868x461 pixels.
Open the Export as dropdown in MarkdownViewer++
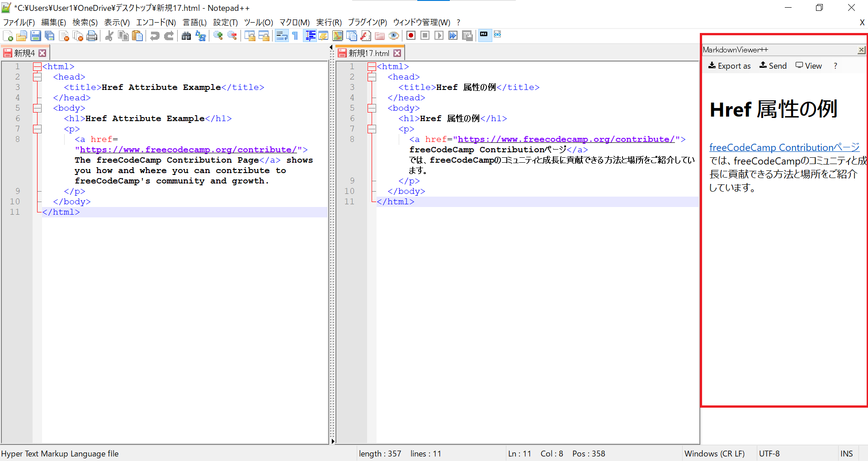[729, 66]
